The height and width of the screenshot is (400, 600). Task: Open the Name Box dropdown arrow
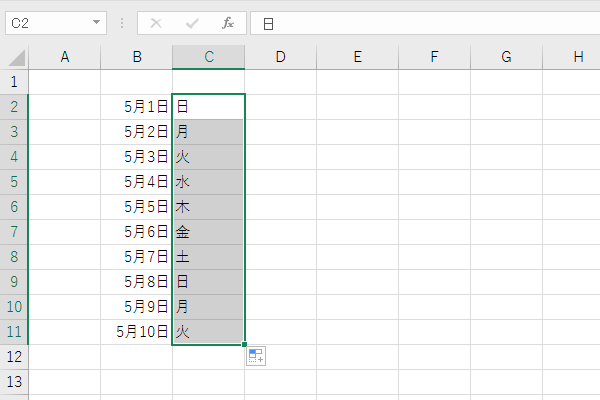[x=96, y=23]
